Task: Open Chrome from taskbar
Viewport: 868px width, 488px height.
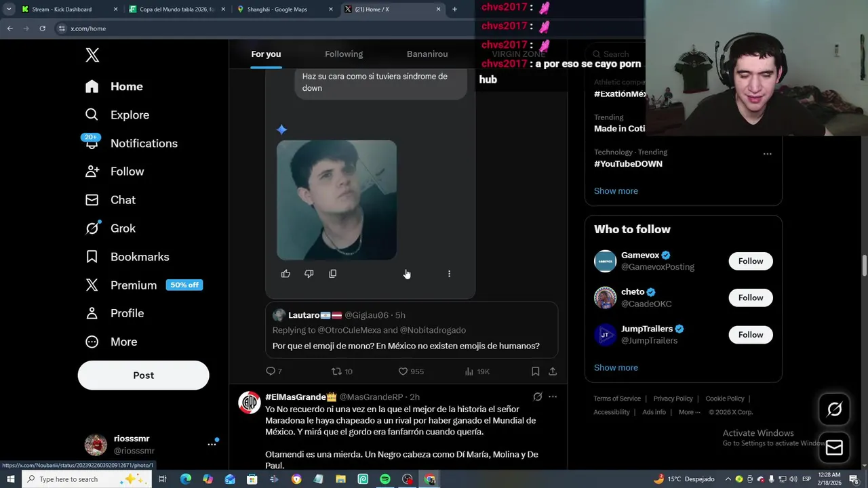Action: (x=430, y=479)
